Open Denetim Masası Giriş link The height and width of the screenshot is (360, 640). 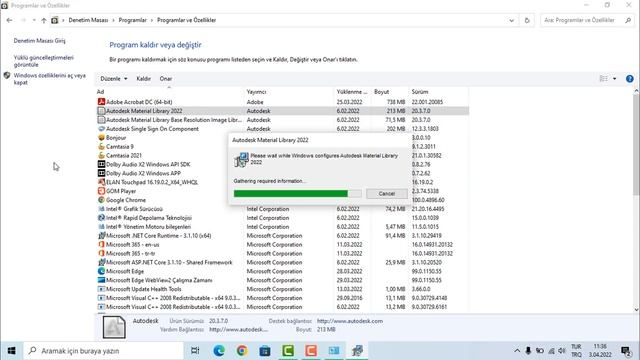40,41
